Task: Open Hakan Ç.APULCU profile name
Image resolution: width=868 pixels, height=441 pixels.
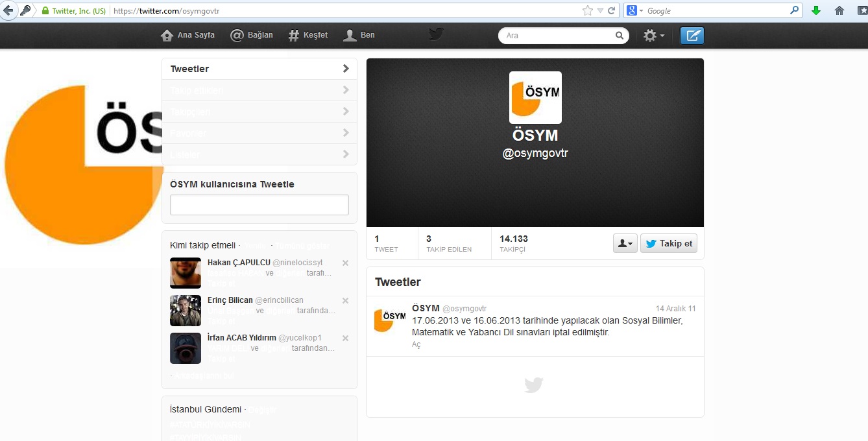Action: coord(238,263)
